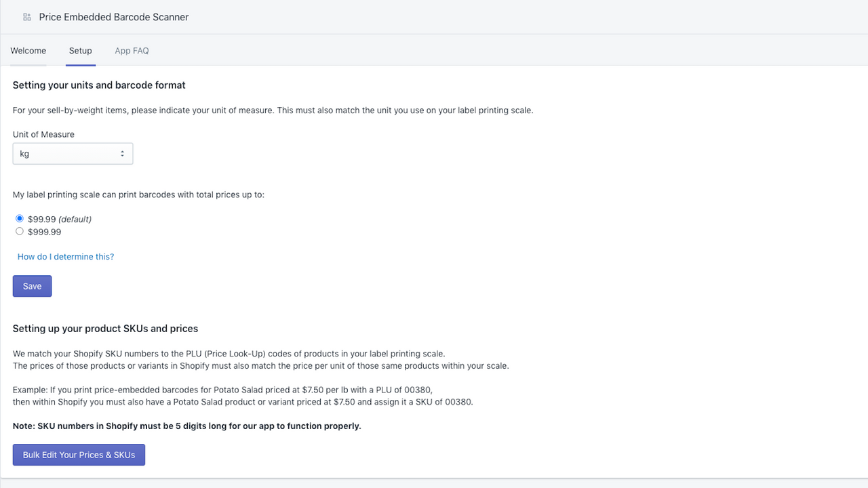Viewport: 868px width, 488px height.
Task: Start bulk editing prices and SKUs
Action: tap(78, 454)
